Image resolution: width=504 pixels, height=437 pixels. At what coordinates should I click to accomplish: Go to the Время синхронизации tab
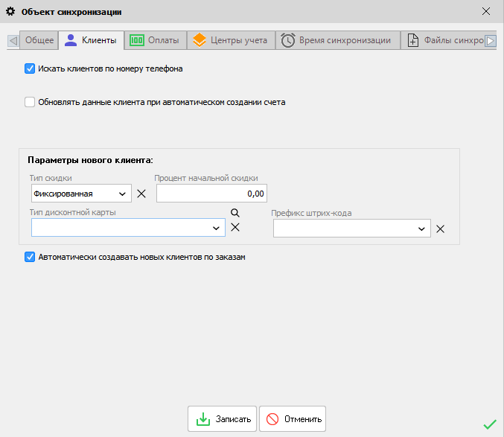pyautogui.click(x=337, y=40)
